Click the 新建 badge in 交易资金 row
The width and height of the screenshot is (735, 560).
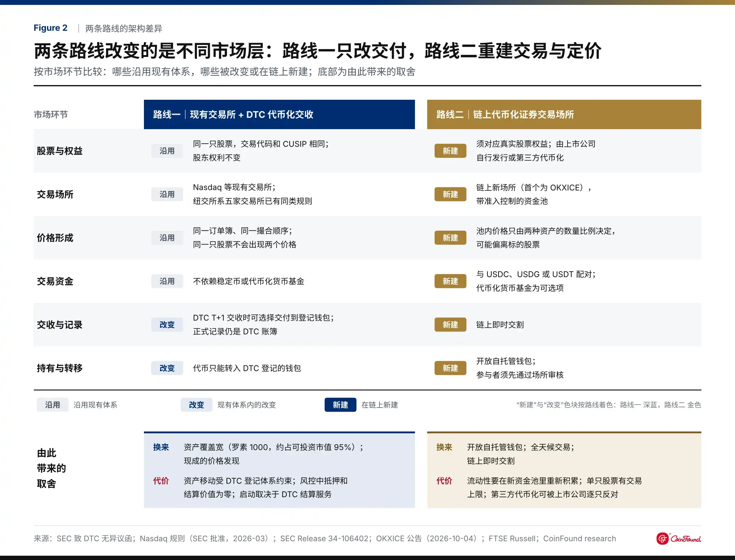coord(450,281)
